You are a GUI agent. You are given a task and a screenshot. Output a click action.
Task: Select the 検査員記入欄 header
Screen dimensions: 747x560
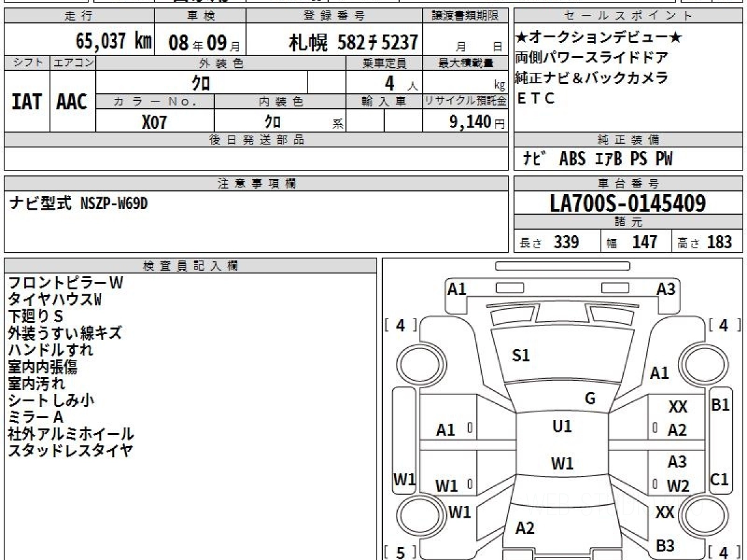click(190, 266)
